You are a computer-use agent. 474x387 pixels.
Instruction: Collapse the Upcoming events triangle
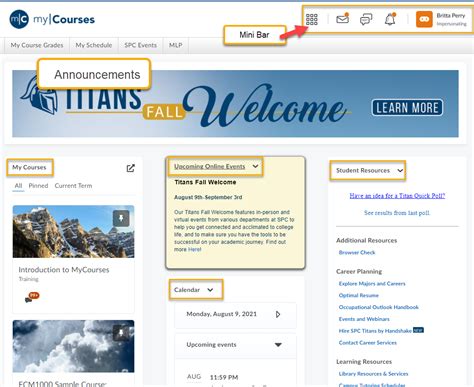pyautogui.click(x=278, y=345)
